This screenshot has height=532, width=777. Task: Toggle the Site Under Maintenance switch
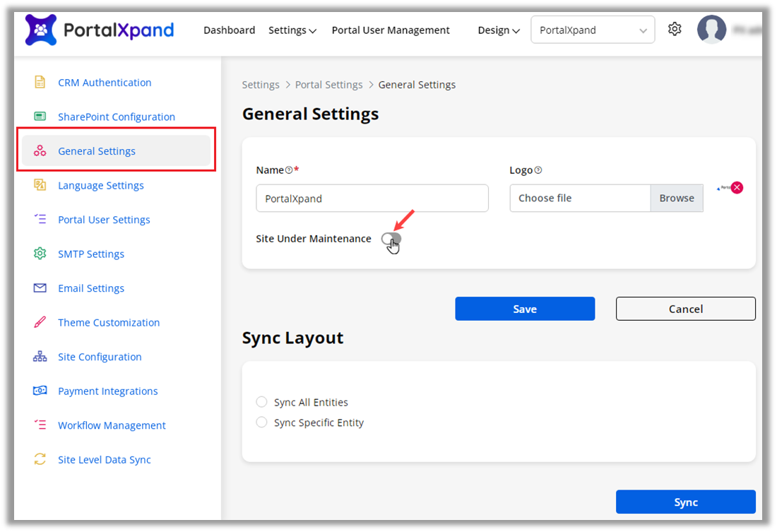pos(391,239)
